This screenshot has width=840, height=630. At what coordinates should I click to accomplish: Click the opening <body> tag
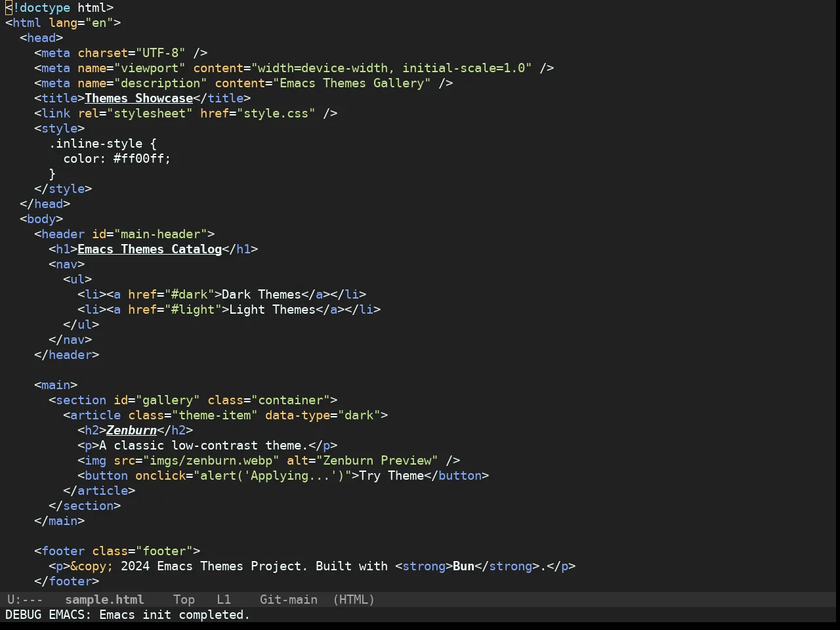[41, 219]
